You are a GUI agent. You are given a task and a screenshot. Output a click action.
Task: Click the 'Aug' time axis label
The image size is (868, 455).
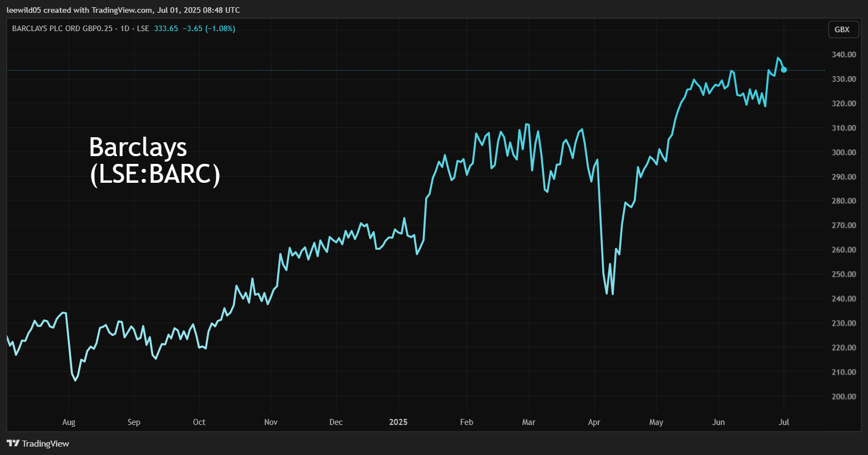[69, 422]
